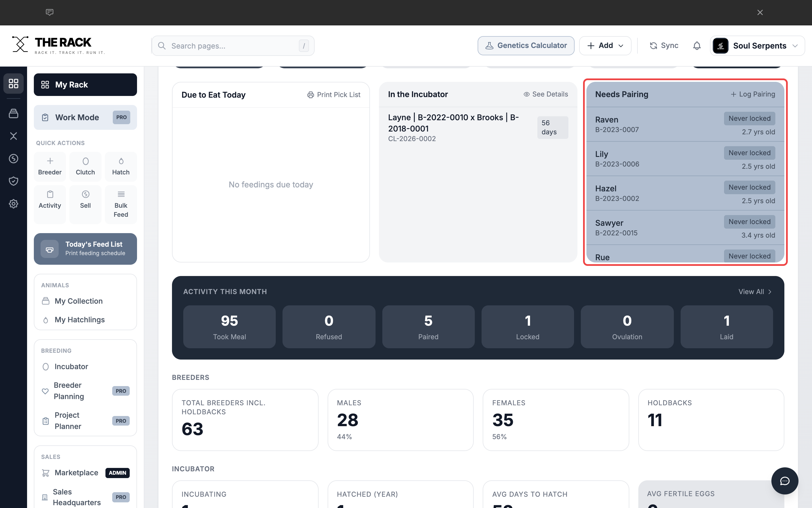This screenshot has width=812, height=508.
Task: Open the chat support bubble
Action: click(784, 481)
